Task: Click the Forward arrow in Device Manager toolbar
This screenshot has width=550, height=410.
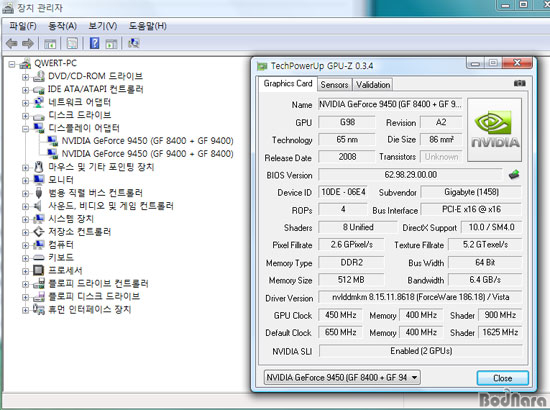Action: pos(28,43)
